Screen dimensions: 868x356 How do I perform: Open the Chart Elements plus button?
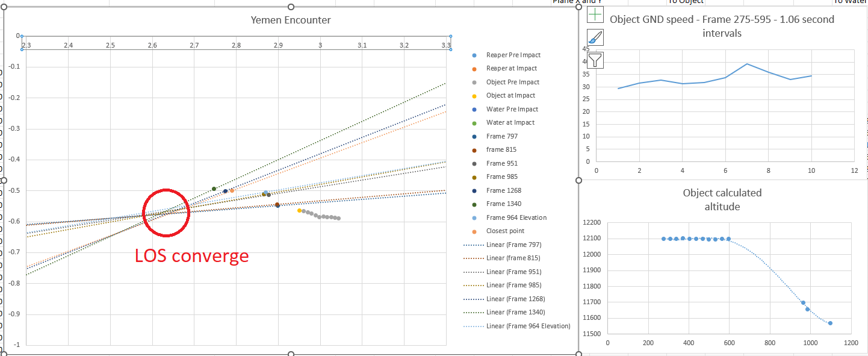(x=595, y=15)
